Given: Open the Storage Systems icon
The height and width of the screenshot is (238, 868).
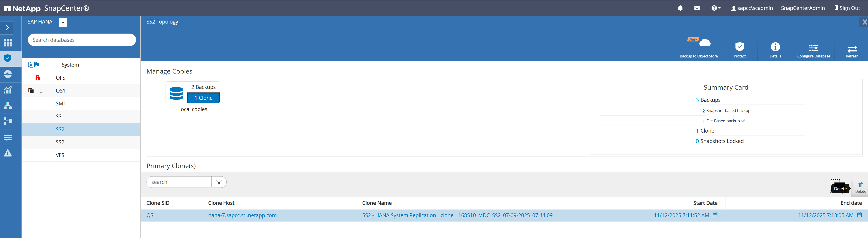Looking at the screenshot, I should [x=8, y=121].
